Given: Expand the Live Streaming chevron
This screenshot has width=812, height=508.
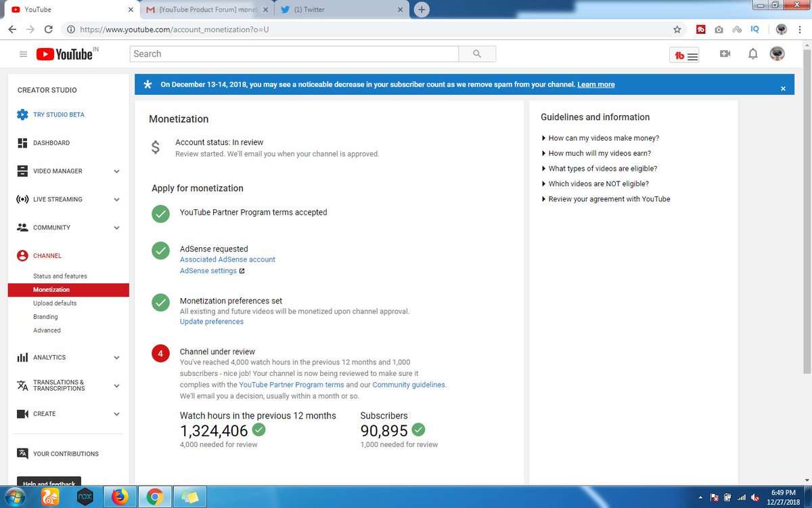Looking at the screenshot, I should 116,200.
